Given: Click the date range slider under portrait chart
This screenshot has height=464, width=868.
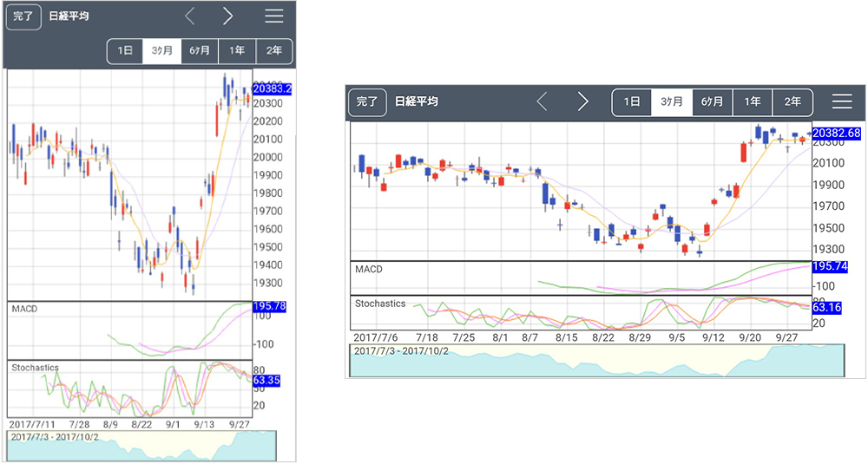Looking at the screenshot, I should click(x=141, y=446).
